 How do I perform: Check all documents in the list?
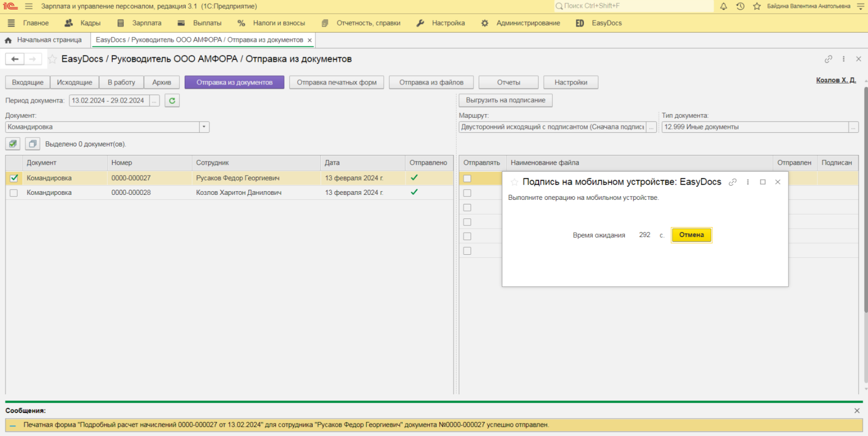pos(13,144)
